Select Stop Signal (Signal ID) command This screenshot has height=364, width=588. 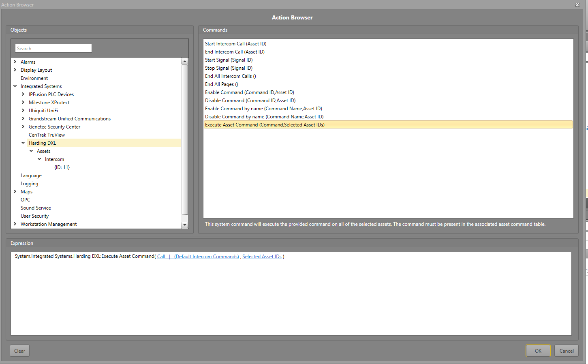229,68
